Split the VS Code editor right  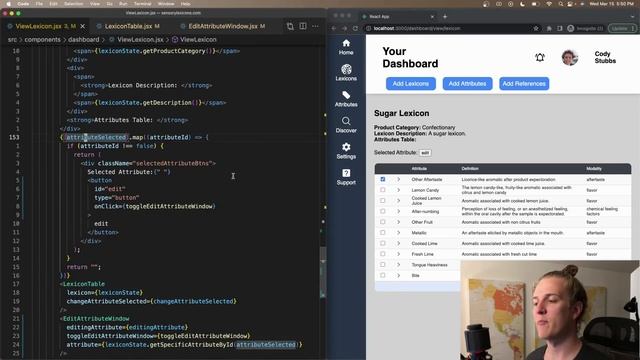tap(303, 26)
